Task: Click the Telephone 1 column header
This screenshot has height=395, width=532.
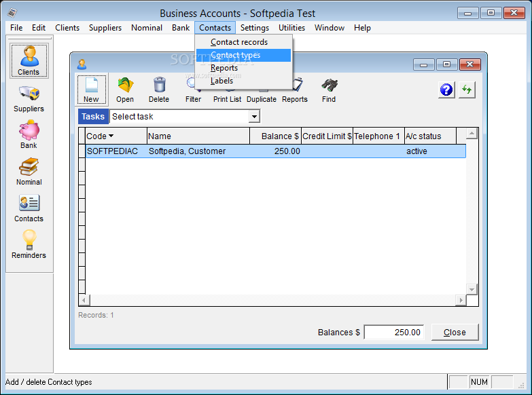Action: pyautogui.click(x=378, y=136)
